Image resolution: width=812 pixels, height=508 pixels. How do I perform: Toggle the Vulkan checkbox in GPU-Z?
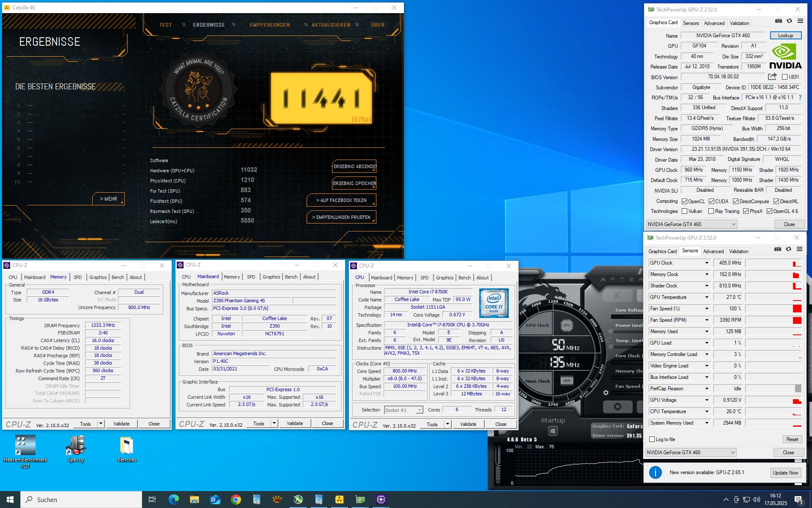(x=684, y=211)
